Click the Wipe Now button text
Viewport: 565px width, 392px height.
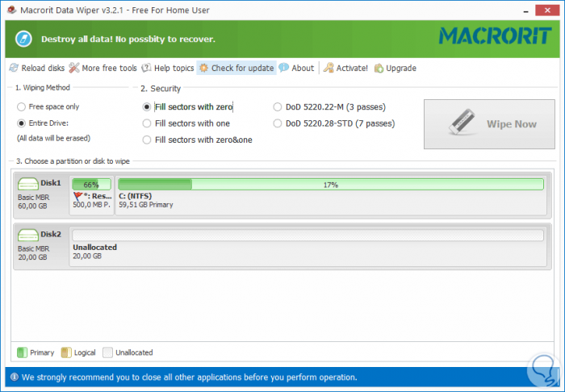tap(512, 124)
